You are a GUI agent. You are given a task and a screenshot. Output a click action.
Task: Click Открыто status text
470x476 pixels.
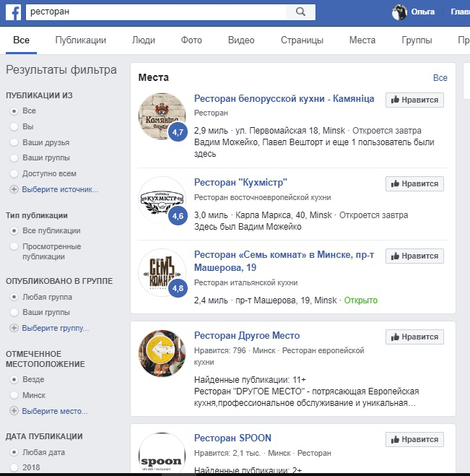pyautogui.click(x=360, y=300)
